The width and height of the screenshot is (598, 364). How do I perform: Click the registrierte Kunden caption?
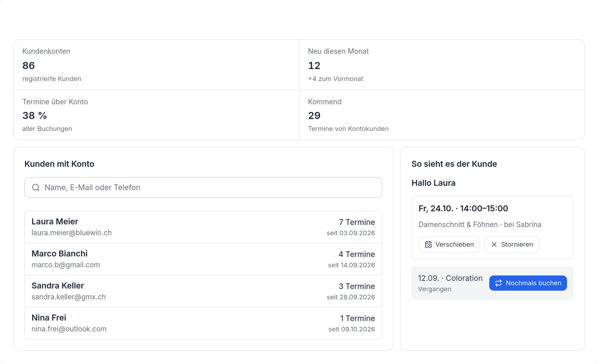(x=52, y=79)
